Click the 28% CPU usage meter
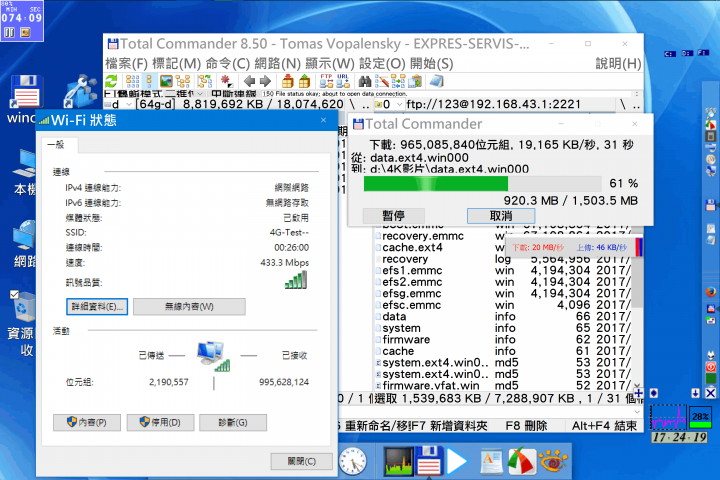Image resolution: width=720 pixels, height=480 pixels. pos(700,417)
